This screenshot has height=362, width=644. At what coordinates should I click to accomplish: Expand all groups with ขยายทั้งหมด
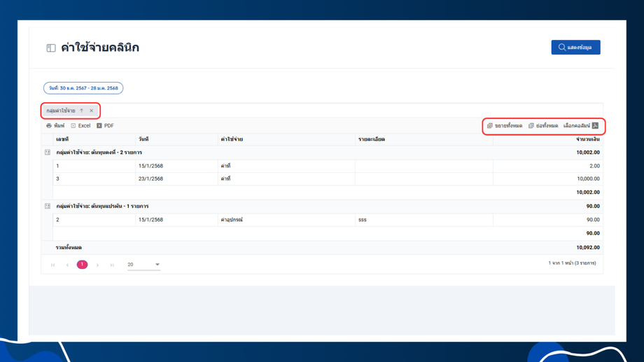pos(505,126)
